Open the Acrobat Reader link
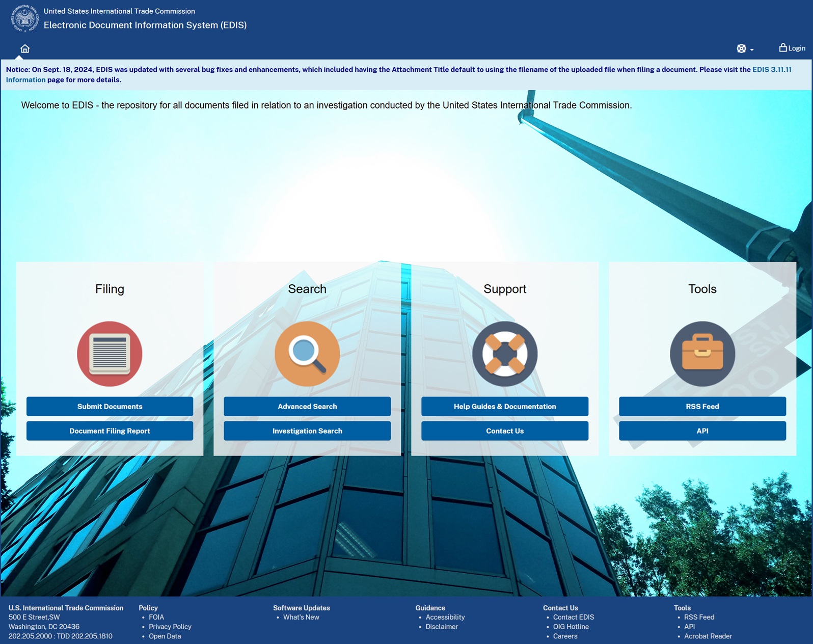This screenshot has height=644, width=813. 708,636
